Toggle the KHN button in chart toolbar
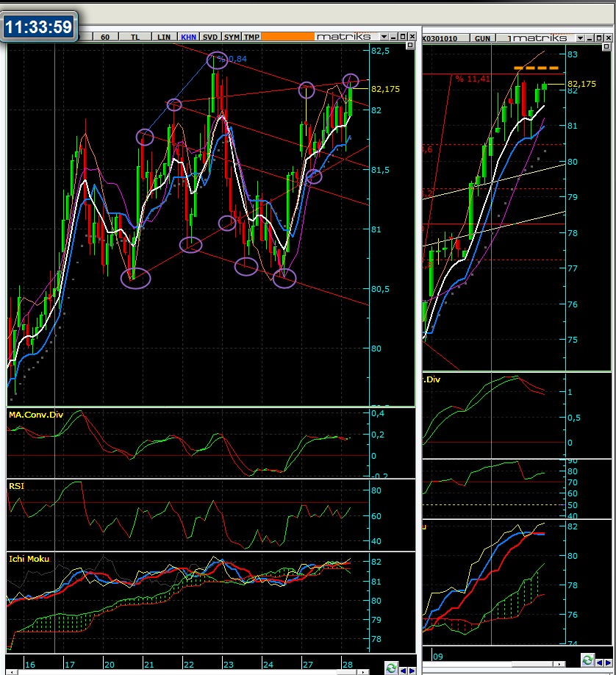Screen dimensions: 616x675 [x=189, y=37]
